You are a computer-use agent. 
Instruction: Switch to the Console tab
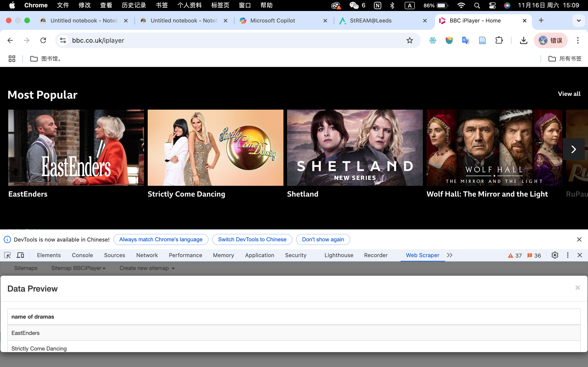[x=82, y=255]
